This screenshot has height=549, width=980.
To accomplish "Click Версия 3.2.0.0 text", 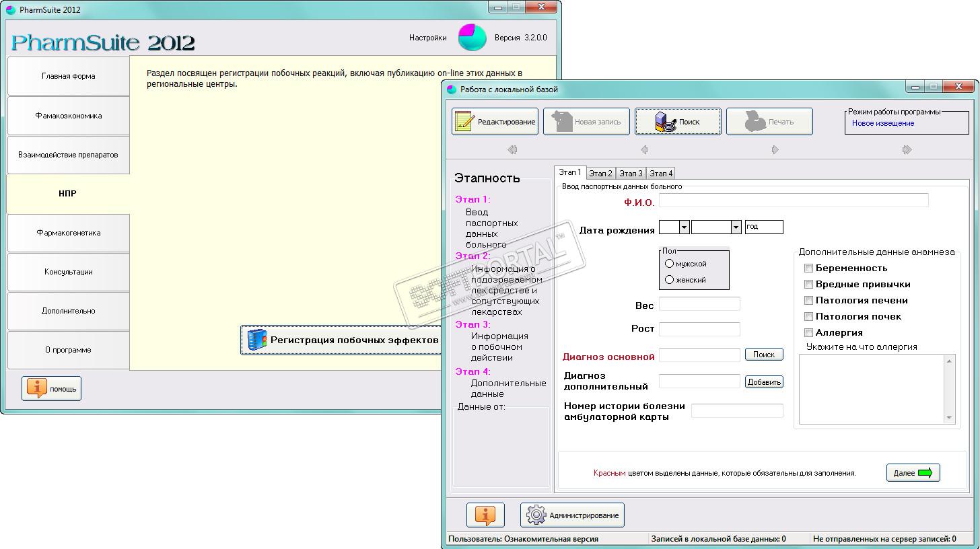I will click(521, 38).
